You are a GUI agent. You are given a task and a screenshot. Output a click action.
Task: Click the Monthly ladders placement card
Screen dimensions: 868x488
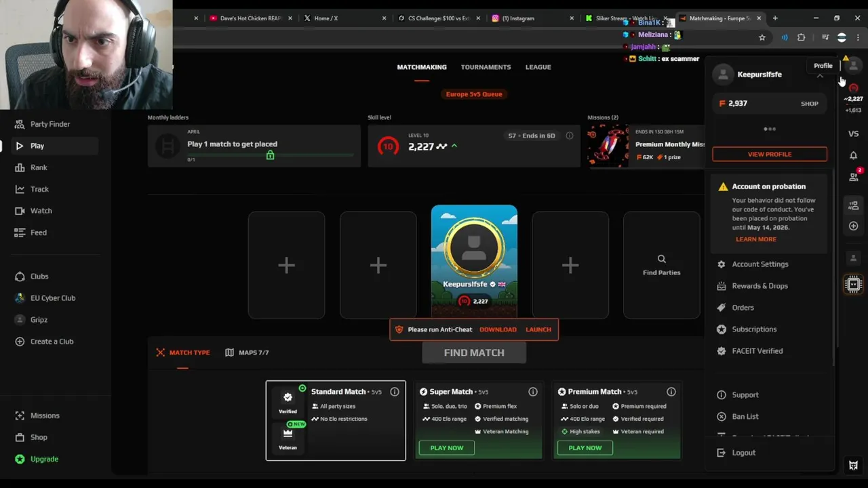254,145
